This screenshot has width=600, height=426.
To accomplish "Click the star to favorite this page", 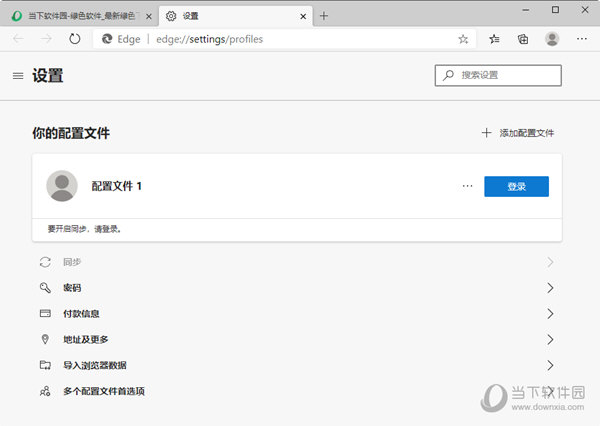I will point(463,39).
